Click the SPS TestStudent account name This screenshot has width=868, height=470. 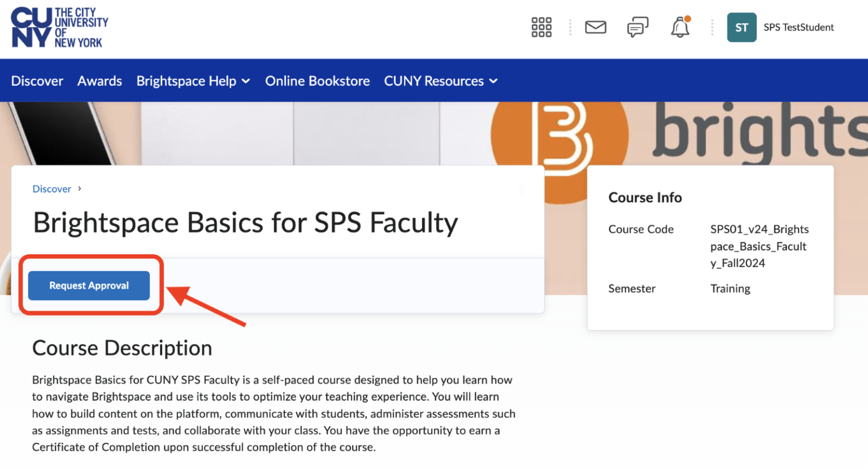[x=798, y=27]
